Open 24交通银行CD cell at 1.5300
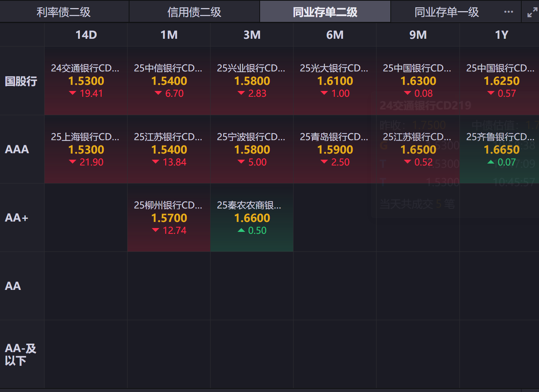The height and width of the screenshot is (392, 539). coord(86,81)
